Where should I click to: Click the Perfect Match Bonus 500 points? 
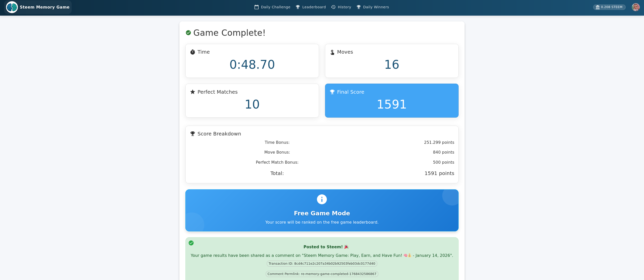444,162
